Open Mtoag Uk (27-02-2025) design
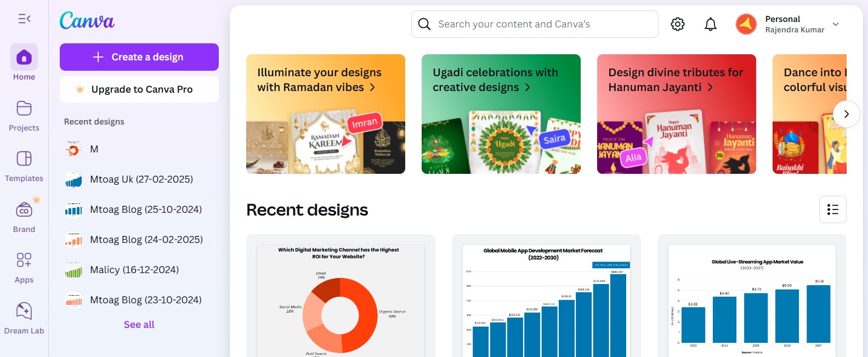Image resolution: width=868 pixels, height=357 pixels. [141, 179]
